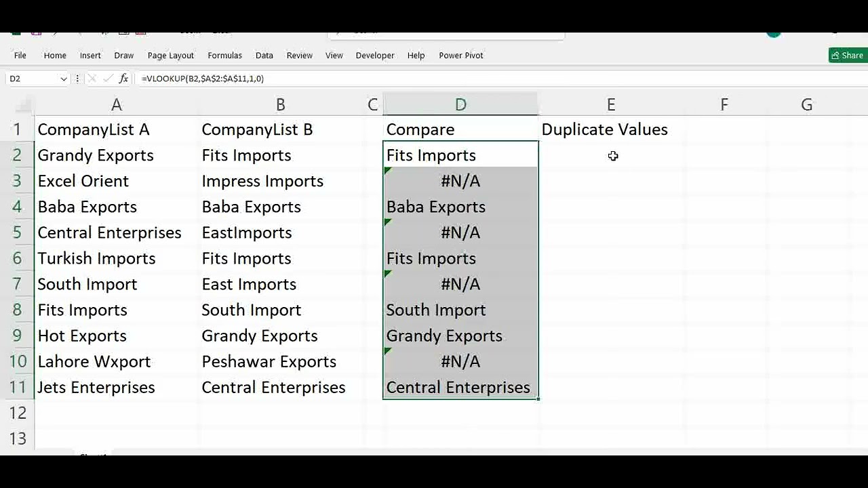Open the Help tab
The height and width of the screenshot is (488, 868).
(x=416, y=56)
